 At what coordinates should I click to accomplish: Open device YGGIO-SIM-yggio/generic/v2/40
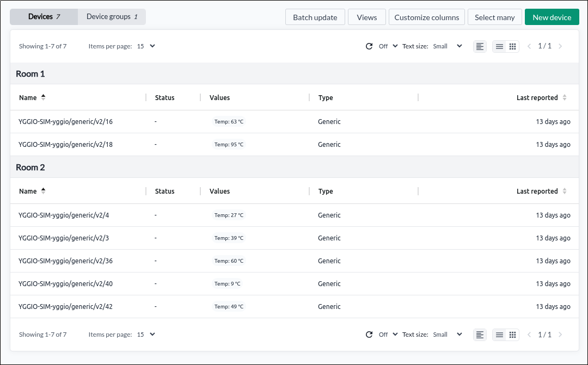[65, 284]
